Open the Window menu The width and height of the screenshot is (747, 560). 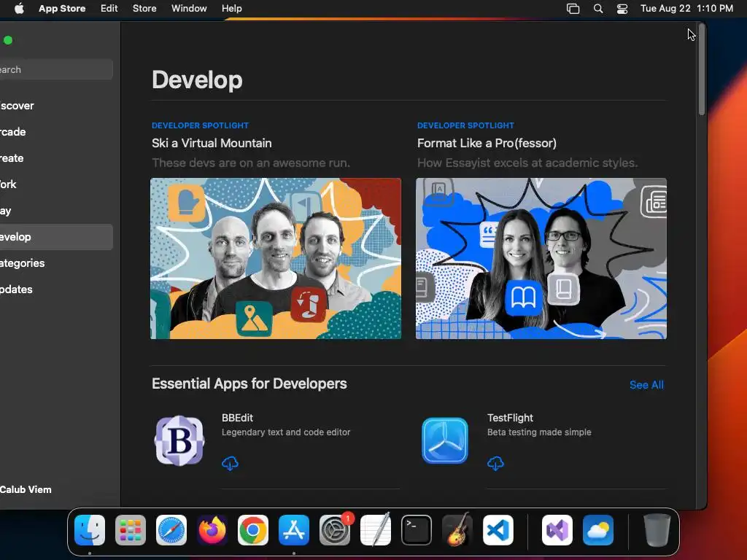click(x=189, y=9)
